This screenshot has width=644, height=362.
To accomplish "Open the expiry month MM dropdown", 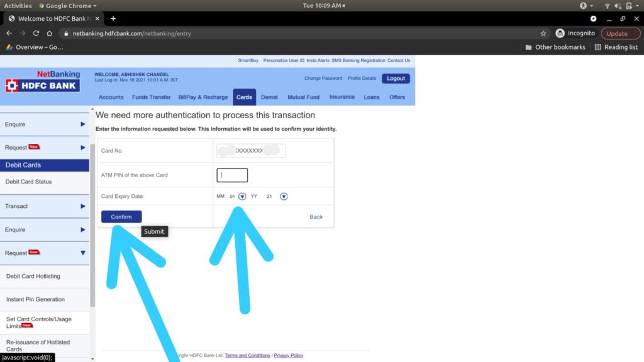I will coord(242,197).
